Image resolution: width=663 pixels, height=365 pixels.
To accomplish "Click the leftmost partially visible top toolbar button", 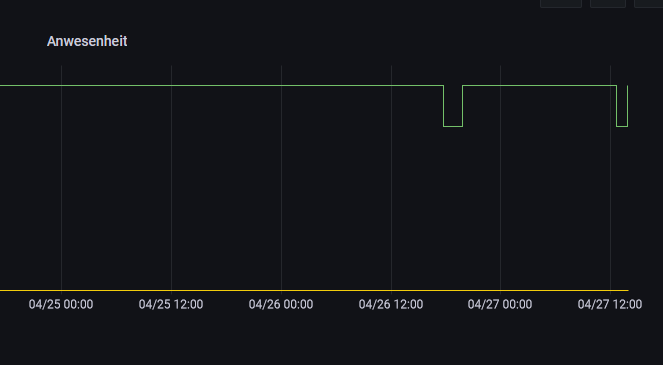I will (x=561, y=3).
